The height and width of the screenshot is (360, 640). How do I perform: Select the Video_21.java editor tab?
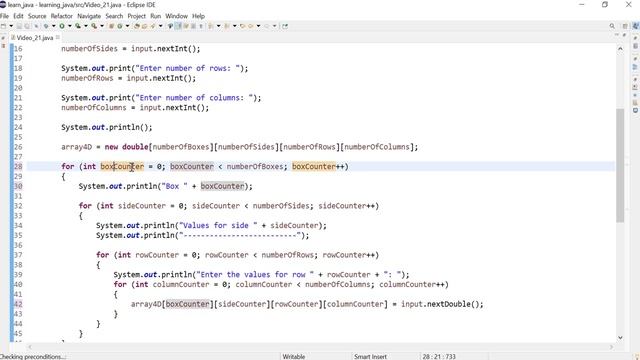point(34,38)
